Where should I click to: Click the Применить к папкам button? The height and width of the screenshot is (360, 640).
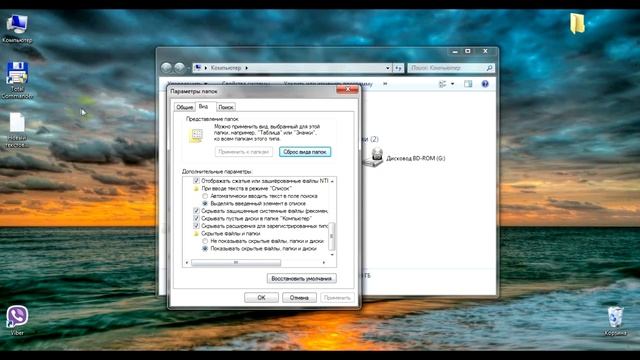tap(244, 152)
